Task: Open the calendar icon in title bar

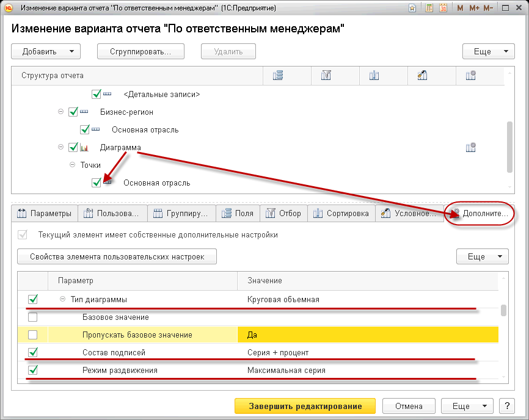Action: click(443, 9)
